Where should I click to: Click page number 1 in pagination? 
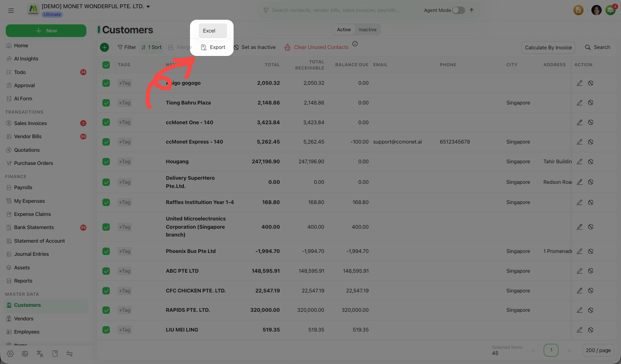(x=551, y=350)
